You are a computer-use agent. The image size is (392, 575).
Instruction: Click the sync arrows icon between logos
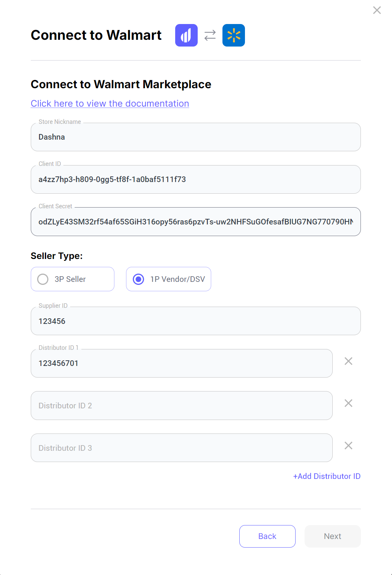pos(210,35)
